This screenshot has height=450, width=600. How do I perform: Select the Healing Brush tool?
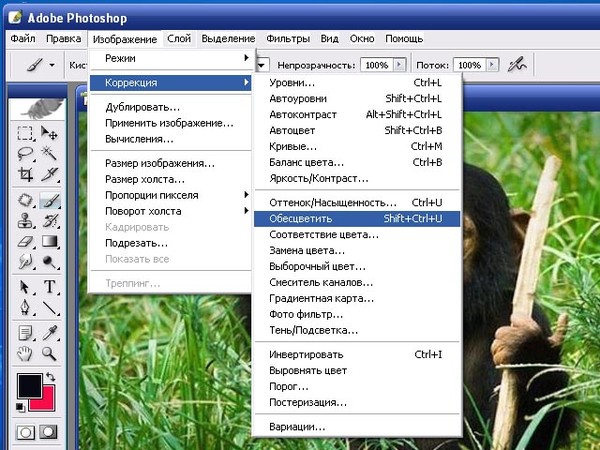(25, 200)
